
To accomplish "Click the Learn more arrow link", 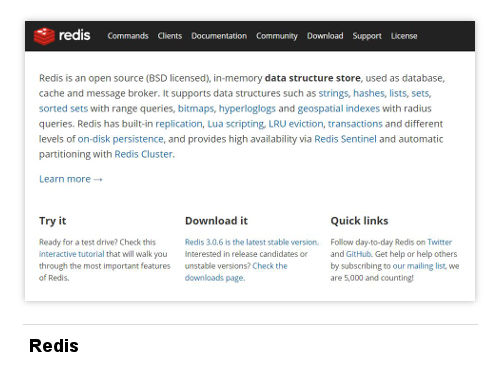I will coord(71,179).
